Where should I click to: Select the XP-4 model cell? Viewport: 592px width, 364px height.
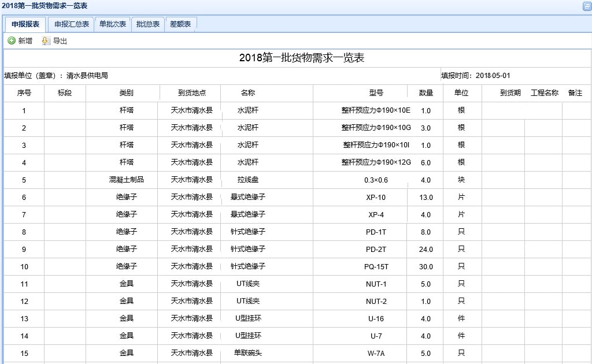376,214
